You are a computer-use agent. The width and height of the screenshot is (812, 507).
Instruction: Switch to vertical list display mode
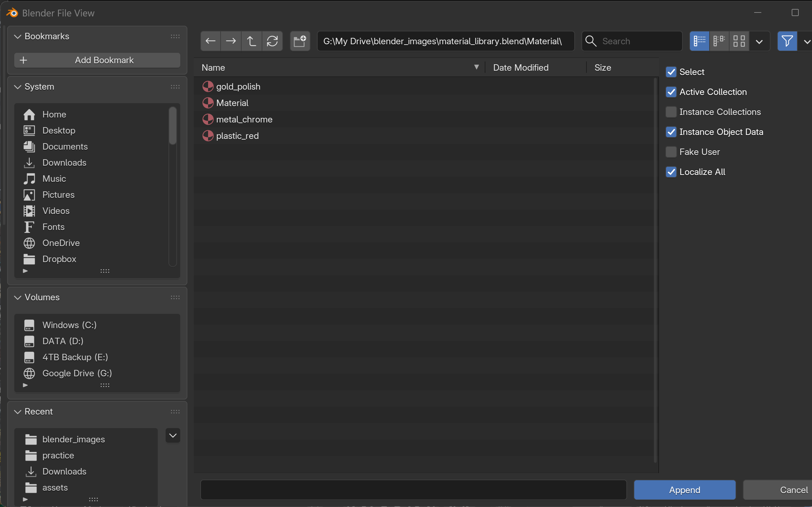[699, 41]
